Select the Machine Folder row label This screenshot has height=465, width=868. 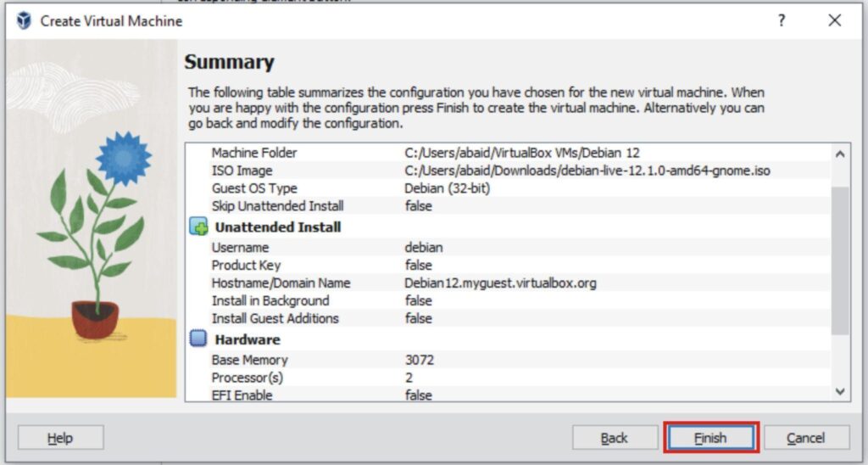(254, 153)
